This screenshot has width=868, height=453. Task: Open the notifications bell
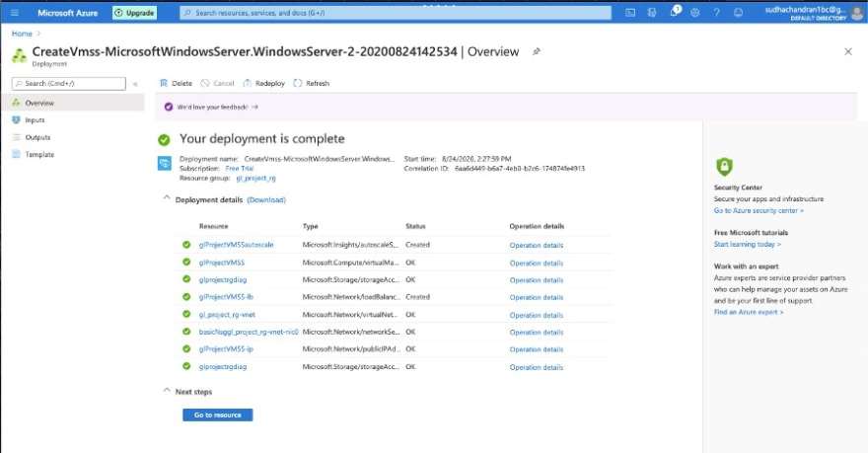click(675, 12)
